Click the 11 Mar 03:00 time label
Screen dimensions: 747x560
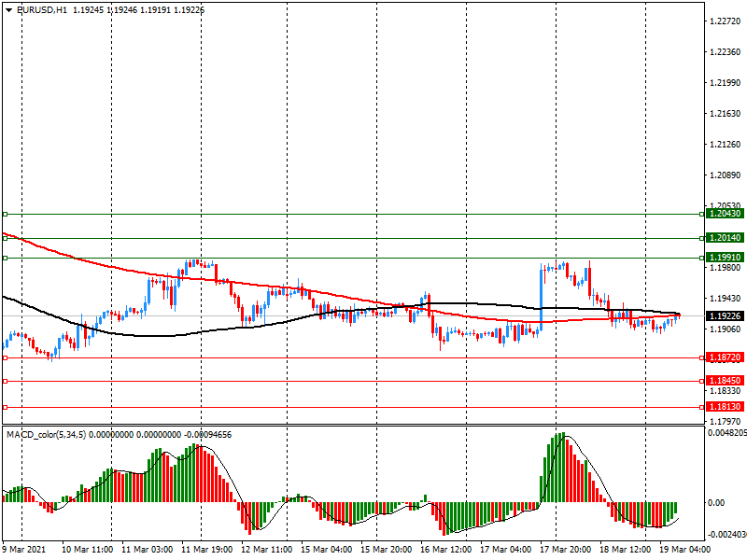pos(148,549)
